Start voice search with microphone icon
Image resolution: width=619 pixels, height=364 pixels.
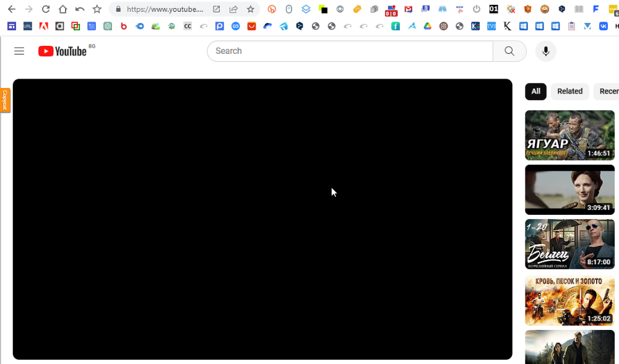pos(545,51)
